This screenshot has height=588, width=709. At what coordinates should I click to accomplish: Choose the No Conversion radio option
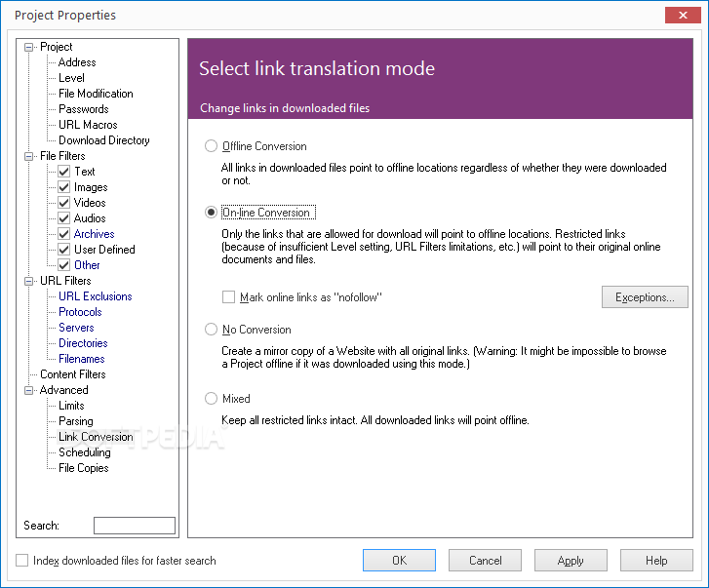point(211,330)
